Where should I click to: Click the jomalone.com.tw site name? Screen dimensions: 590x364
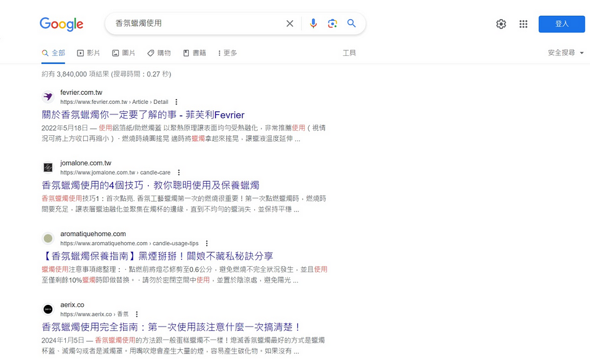tap(86, 163)
